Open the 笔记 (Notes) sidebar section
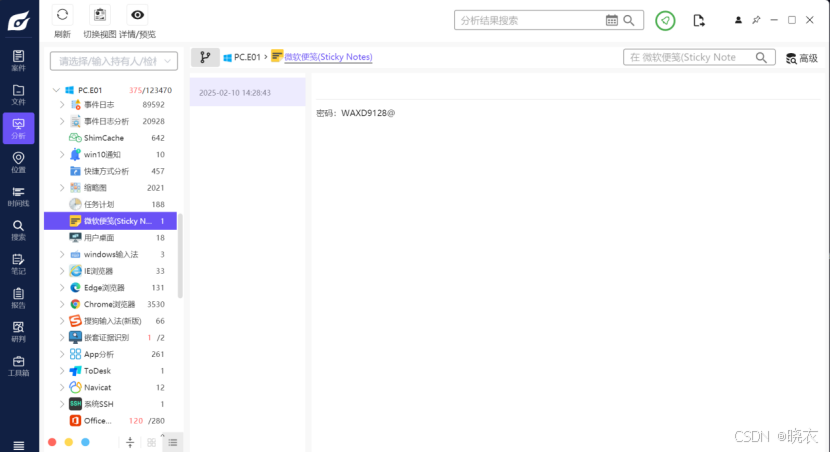 [19, 264]
